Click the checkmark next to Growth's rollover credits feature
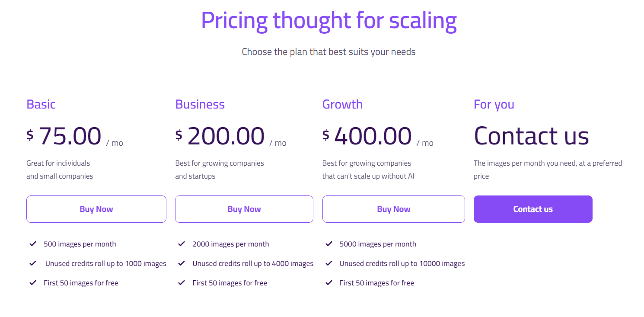The image size is (644, 317). point(328,263)
